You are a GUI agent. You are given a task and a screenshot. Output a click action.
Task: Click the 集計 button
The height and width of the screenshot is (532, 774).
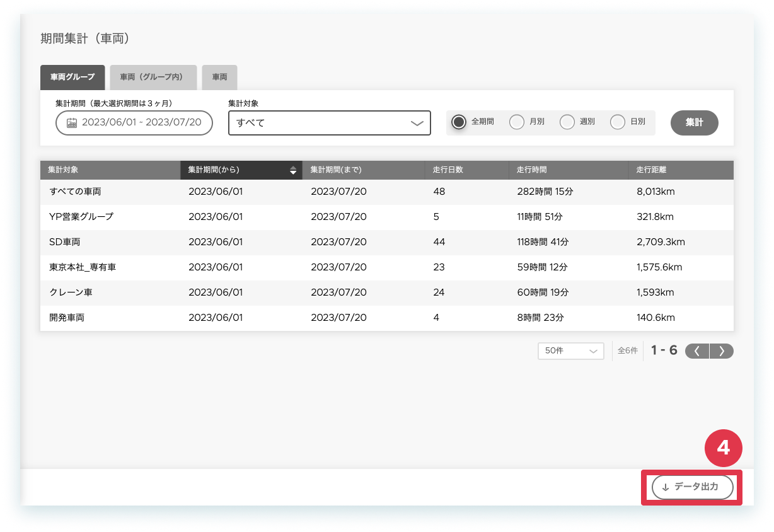695,123
